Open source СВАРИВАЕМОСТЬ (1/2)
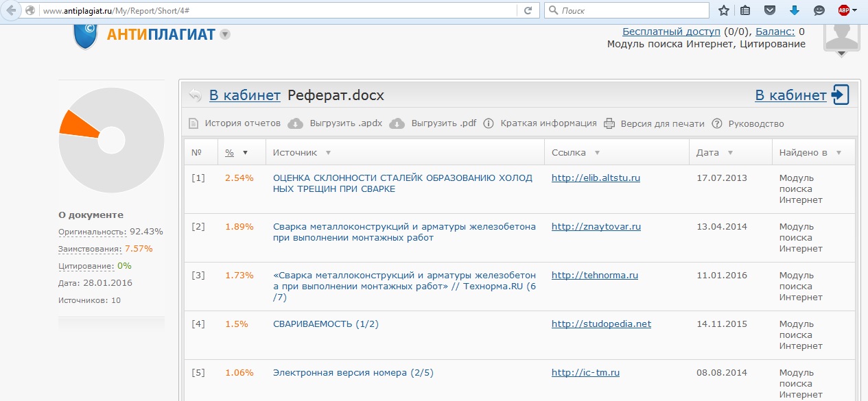868x401 pixels. click(x=326, y=324)
